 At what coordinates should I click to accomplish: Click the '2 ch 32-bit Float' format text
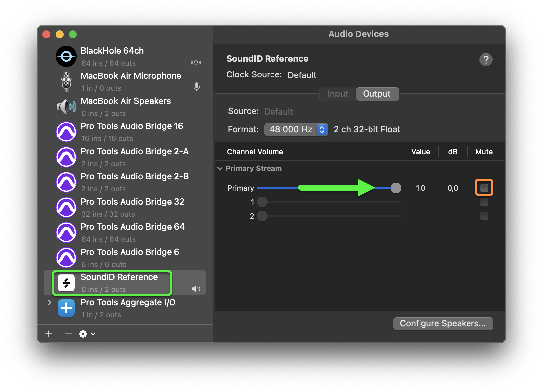coord(367,129)
